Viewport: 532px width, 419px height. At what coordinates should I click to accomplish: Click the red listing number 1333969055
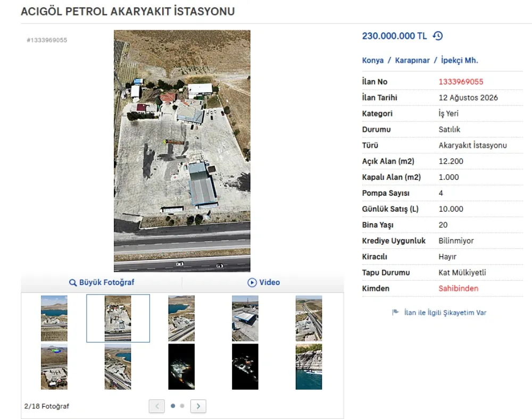coord(461,82)
